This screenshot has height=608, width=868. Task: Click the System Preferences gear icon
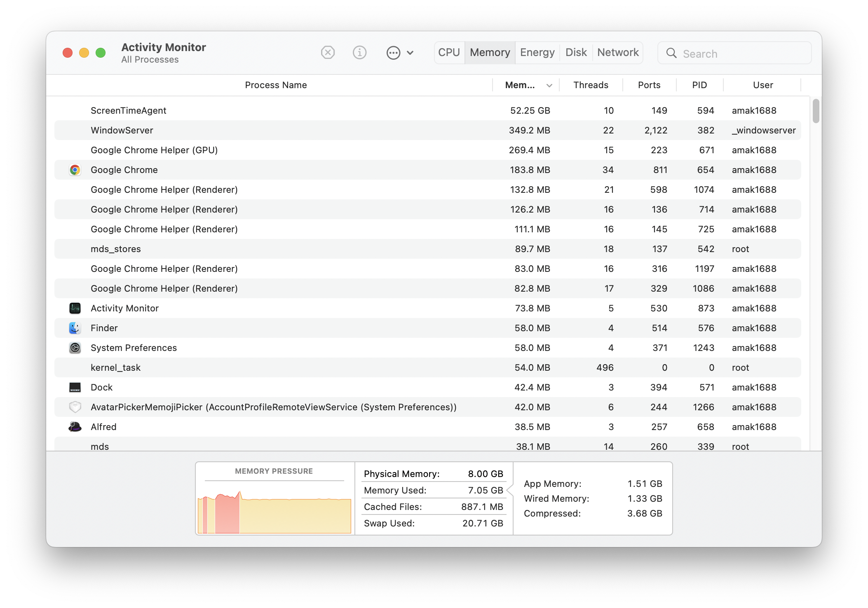75,348
